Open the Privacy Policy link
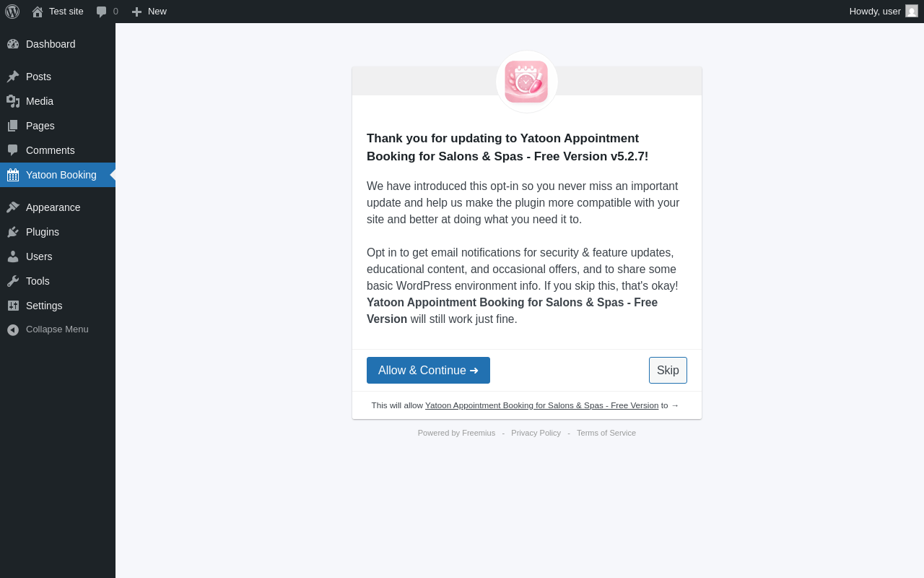This screenshot has width=924, height=578. (x=536, y=433)
